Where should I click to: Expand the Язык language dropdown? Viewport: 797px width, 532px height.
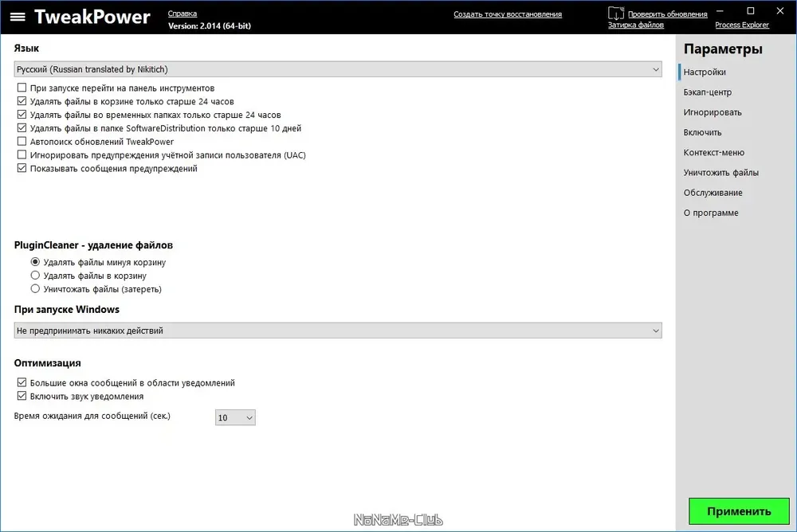(338, 69)
